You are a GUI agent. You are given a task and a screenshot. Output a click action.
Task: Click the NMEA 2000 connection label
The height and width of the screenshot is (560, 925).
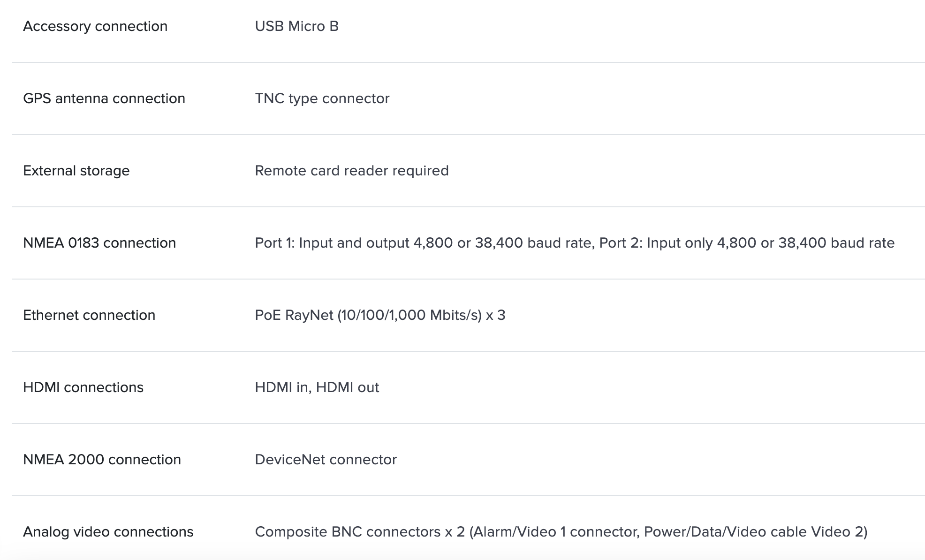tap(102, 460)
